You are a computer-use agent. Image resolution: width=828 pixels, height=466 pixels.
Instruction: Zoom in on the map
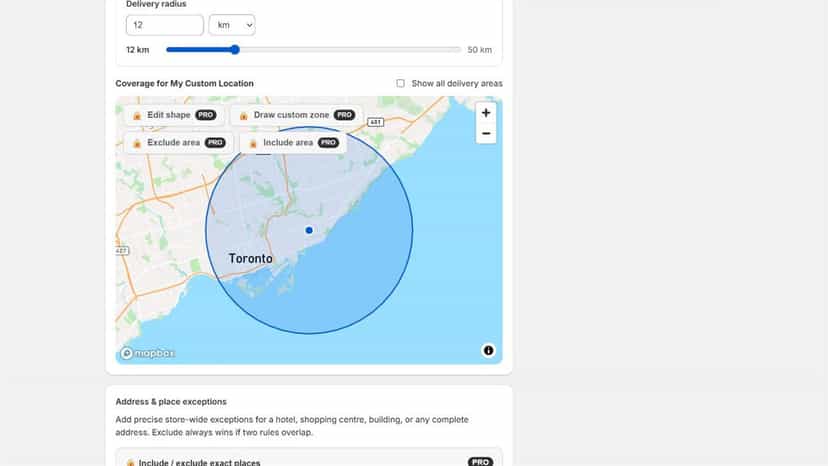(486, 113)
